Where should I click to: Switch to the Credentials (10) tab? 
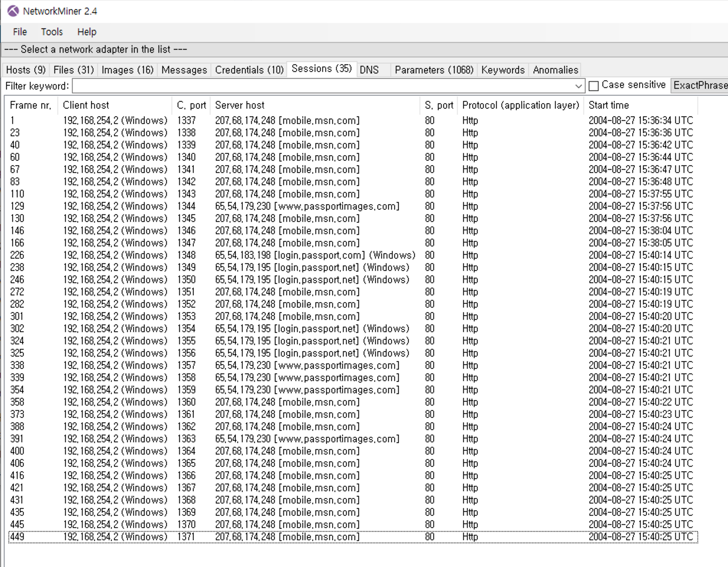point(249,70)
